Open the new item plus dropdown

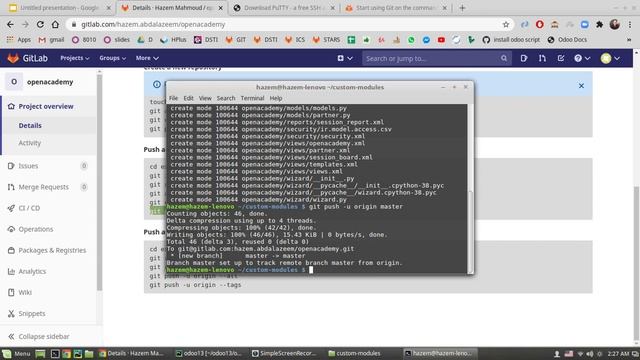tap(345, 58)
